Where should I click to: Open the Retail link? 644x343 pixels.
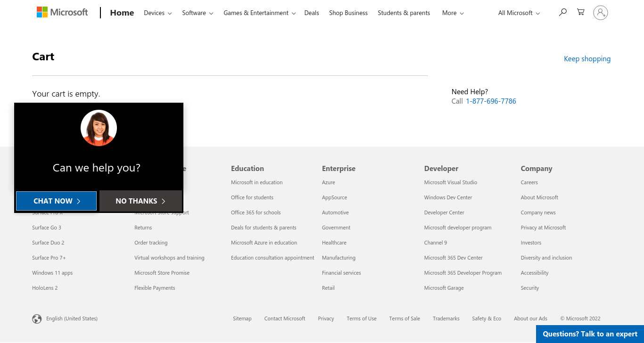[328, 288]
